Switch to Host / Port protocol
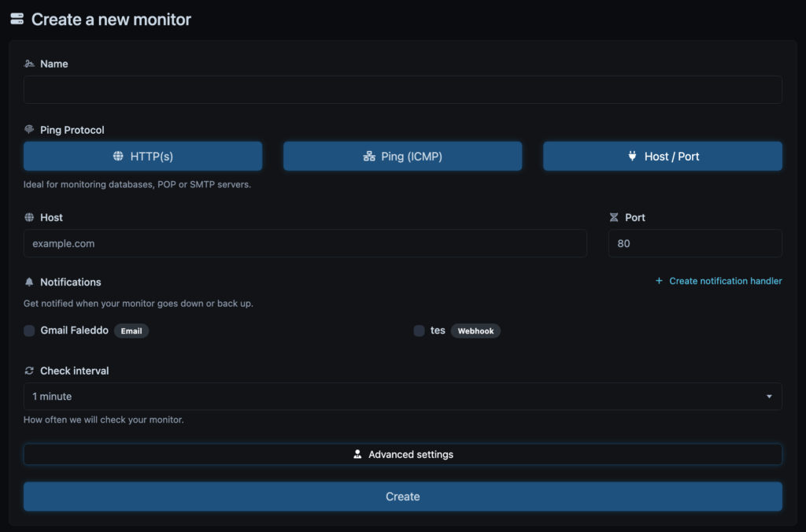The image size is (806, 532). [662, 157]
